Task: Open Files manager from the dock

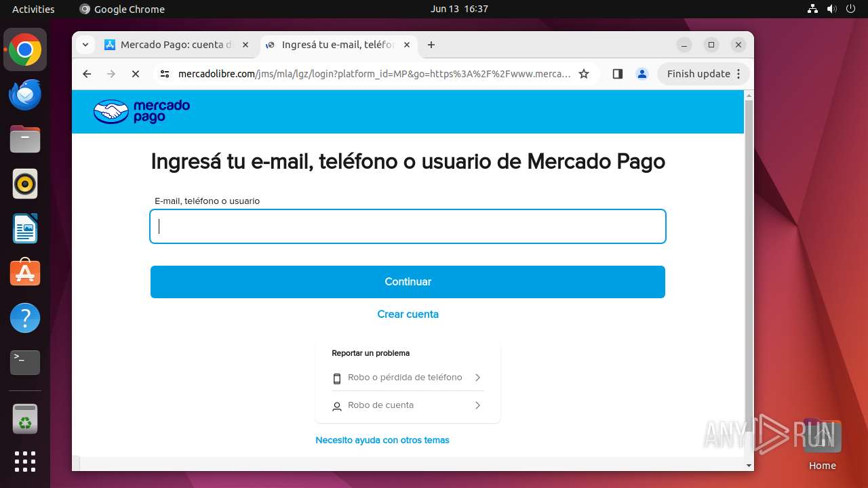Action: click(x=25, y=140)
